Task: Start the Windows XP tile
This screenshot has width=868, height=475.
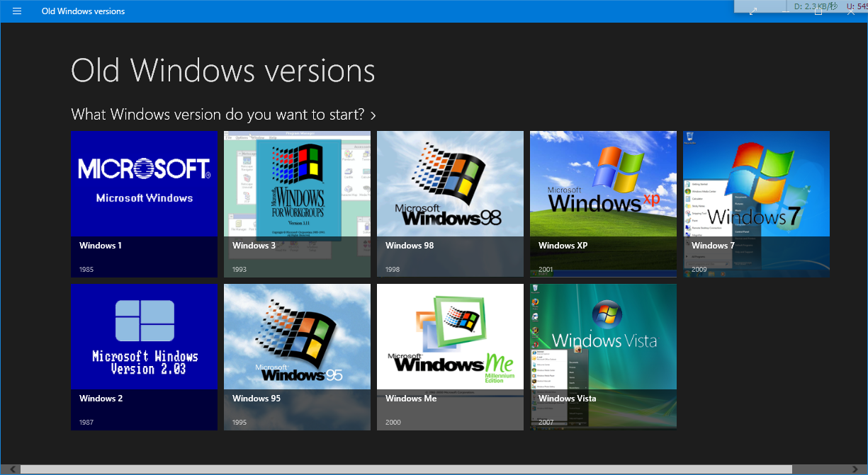Action: [x=604, y=204]
